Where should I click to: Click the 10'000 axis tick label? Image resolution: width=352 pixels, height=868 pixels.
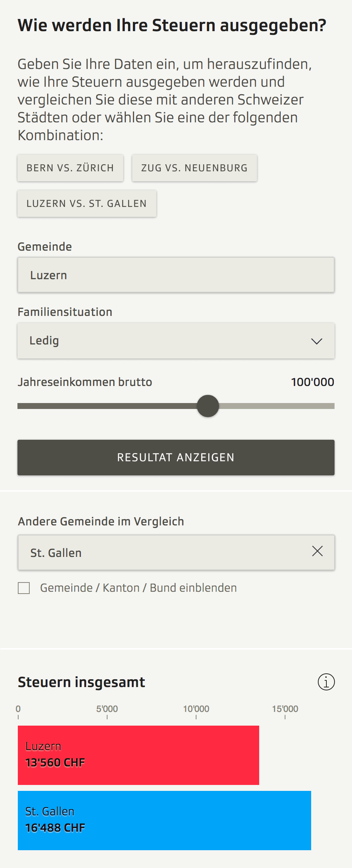click(x=196, y=709)
